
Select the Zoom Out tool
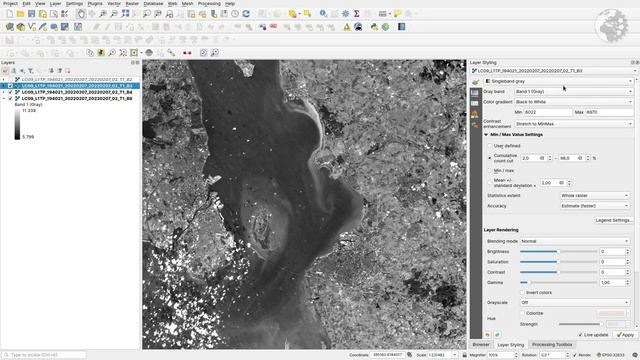114,14
